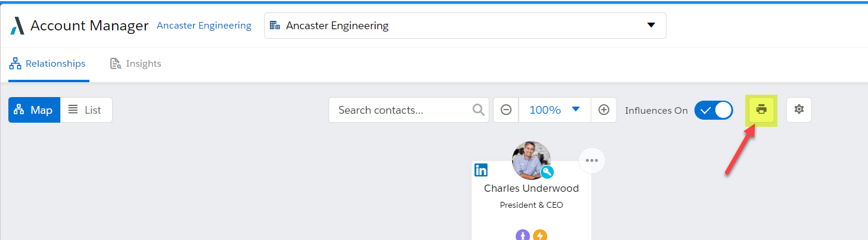Screen dimensions: 868x240
Task: Switch to List view
Action: click(86, 110)
